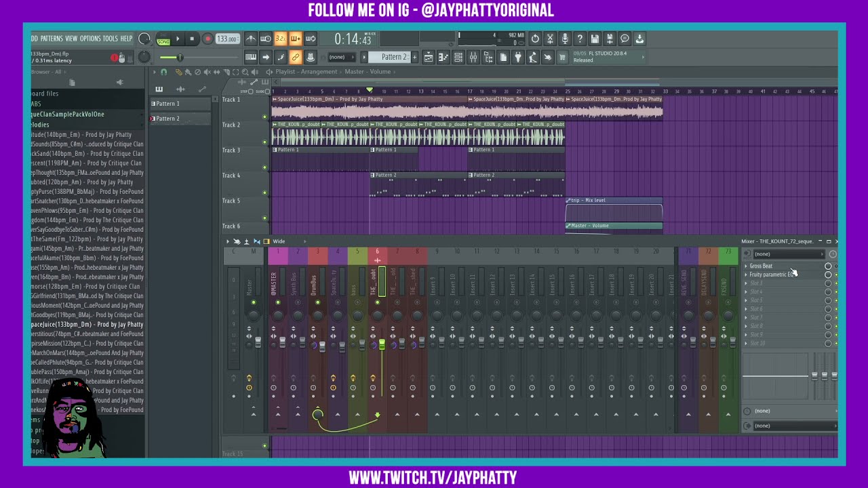Click empty effect Slot 3

point(756,283)
